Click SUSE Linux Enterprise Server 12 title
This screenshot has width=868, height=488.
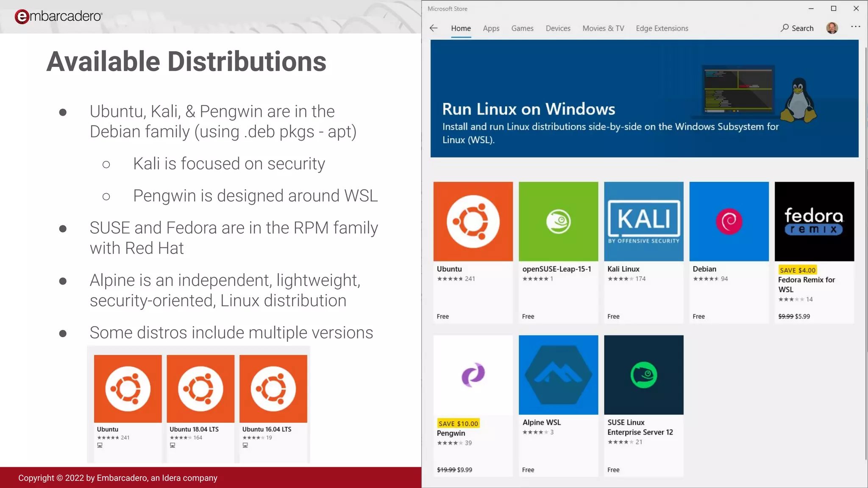tap(640, 427)
